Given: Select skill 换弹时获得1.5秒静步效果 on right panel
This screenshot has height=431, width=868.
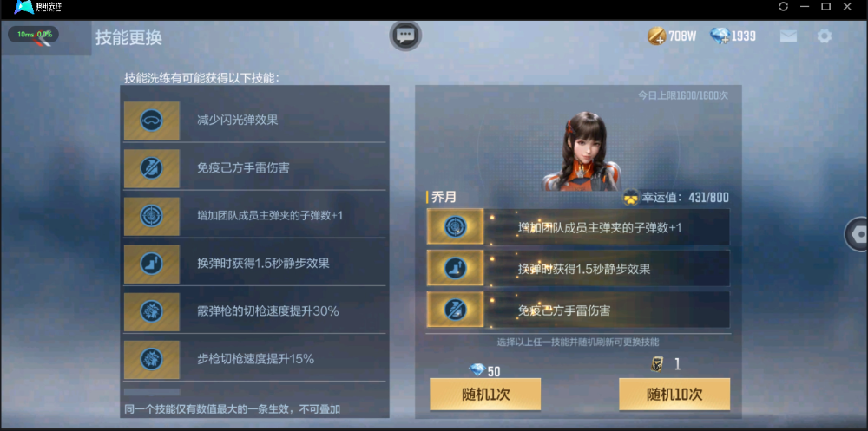Looking at the screenshot, I should coord(578,268).
